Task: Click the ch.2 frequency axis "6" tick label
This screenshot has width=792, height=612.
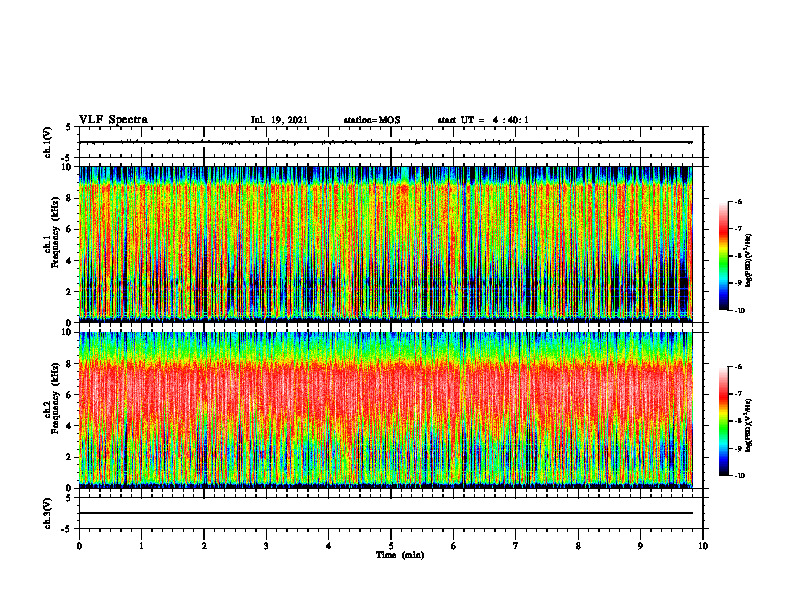Action: tap(70, 395)
